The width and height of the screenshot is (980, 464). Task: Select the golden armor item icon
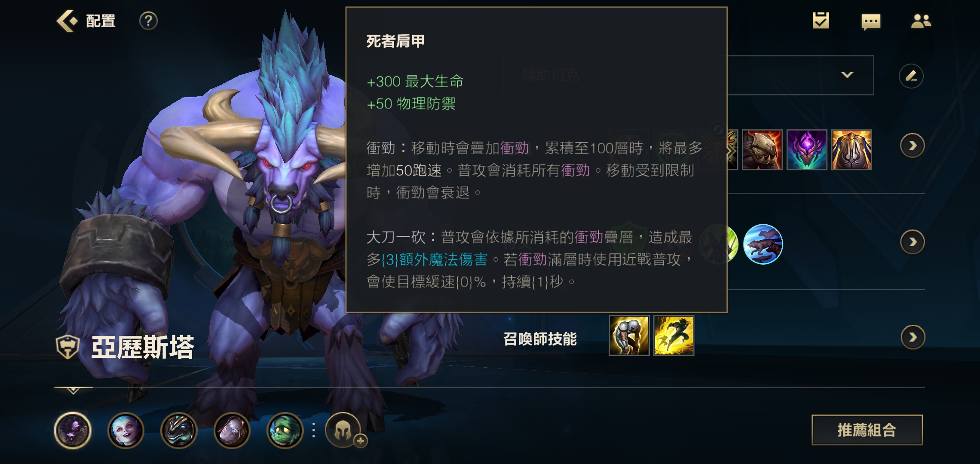[x=762, y=150]
